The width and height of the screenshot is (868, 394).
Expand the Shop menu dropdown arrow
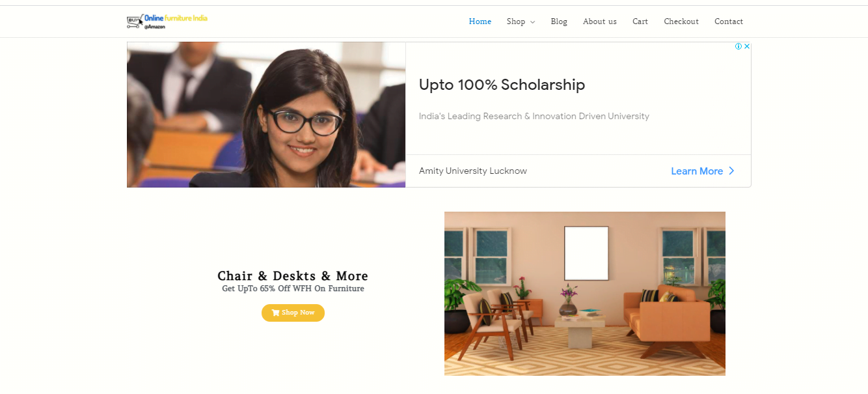point(532,22)
